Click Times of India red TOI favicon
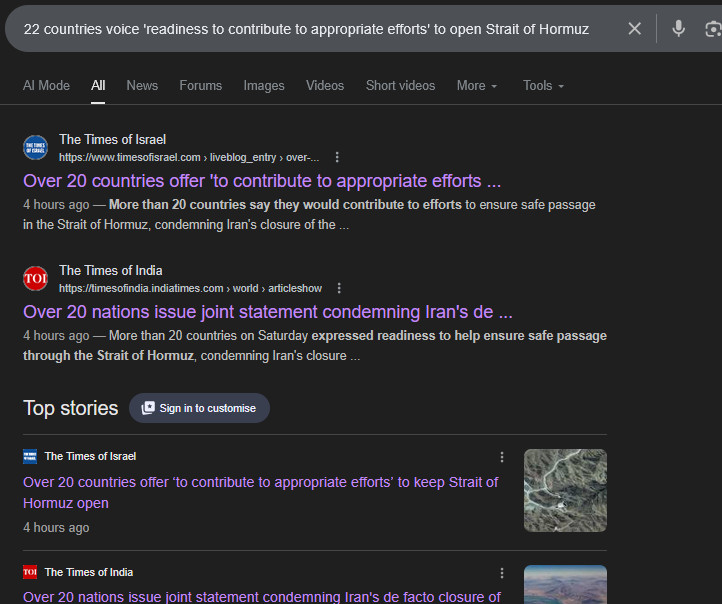This screenshot has height=604, width=722. click(35, 279)
